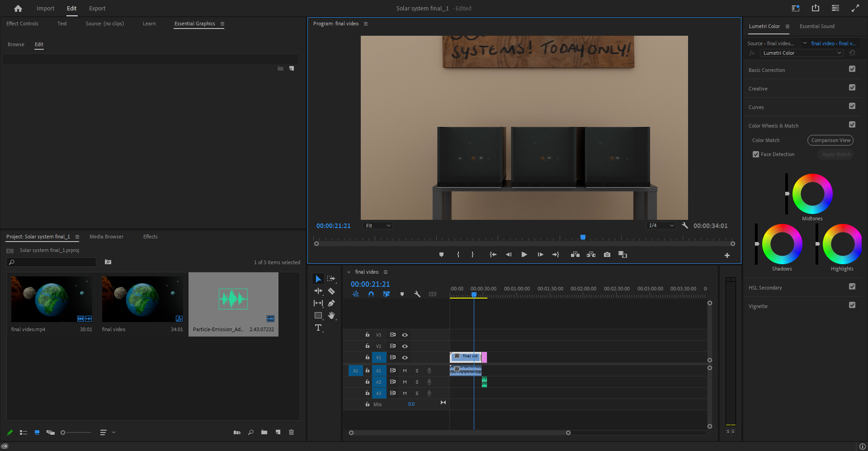Open the 1/4 playback resolution dropdown
Screen dimensions: 868x451
point(661,225)
